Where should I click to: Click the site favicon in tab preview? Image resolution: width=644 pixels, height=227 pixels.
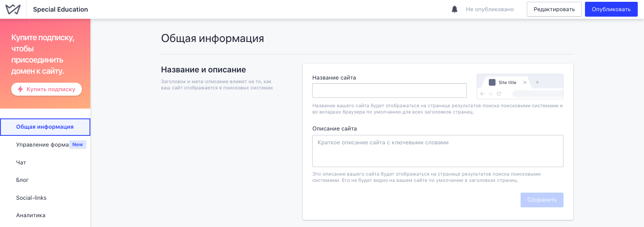pos(492,82)
